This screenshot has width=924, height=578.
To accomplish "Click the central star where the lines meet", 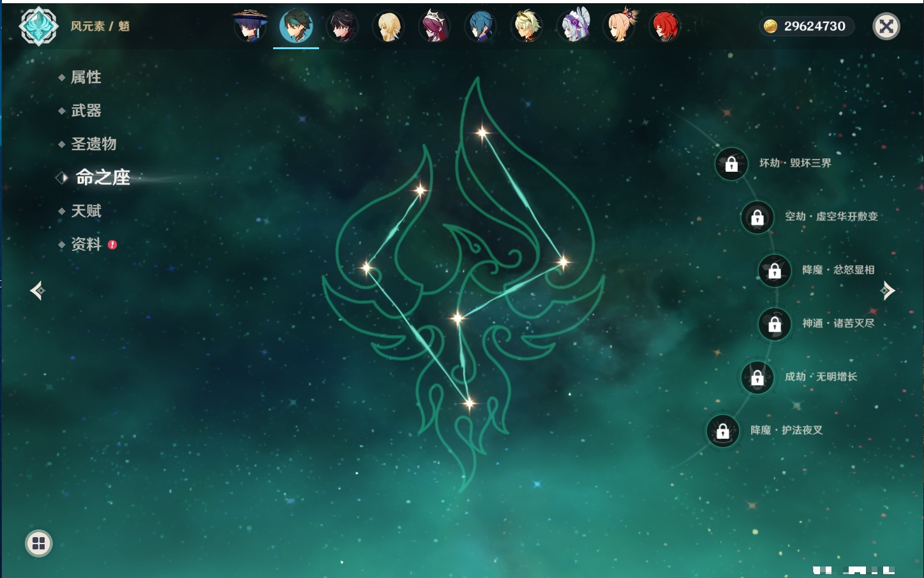I will (x=458, y=317).
